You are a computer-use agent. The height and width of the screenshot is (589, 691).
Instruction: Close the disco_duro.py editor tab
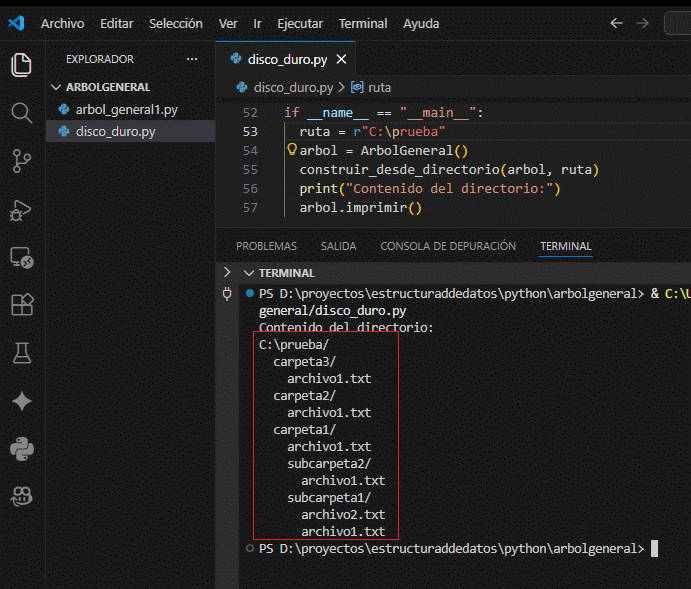pos(341,59)
